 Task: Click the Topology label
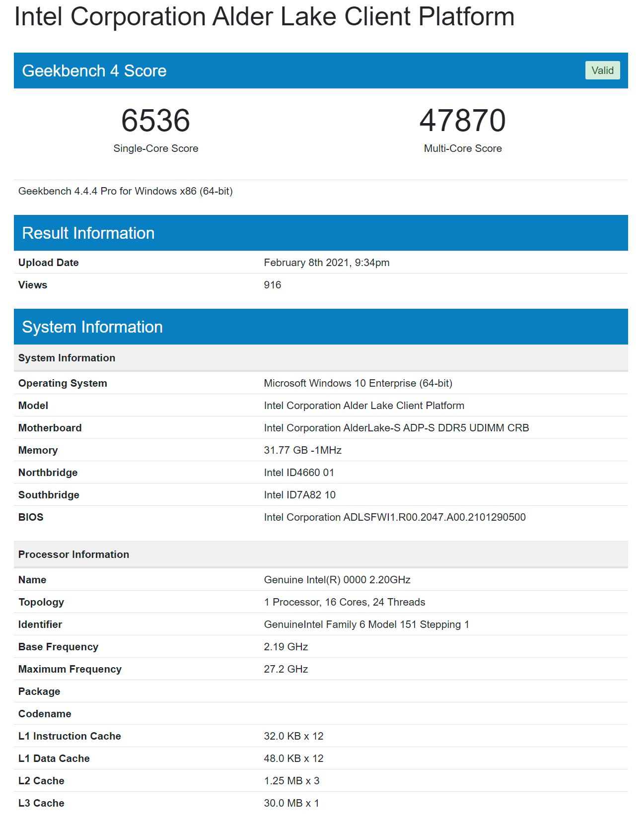coord(41,602)
